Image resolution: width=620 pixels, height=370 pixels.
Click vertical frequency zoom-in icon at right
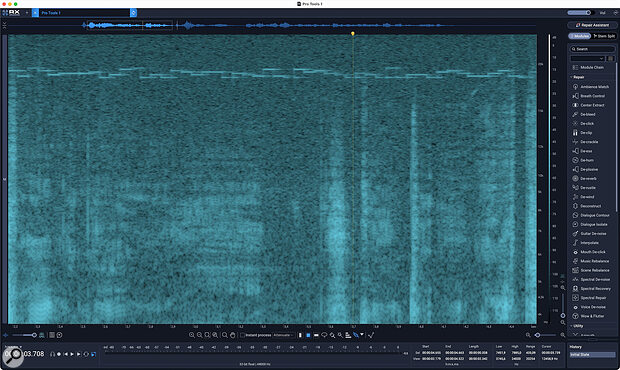click(x=563, y=288)
